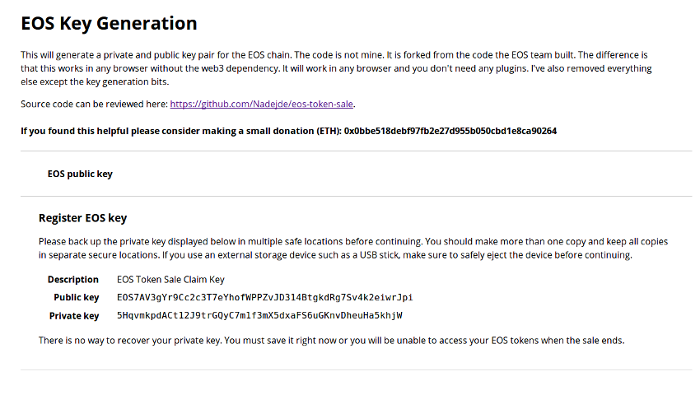Viewport: 700px width, 395px height.
Task: Click the public key value starting EOS7AV3g
Action: point(265,297)
